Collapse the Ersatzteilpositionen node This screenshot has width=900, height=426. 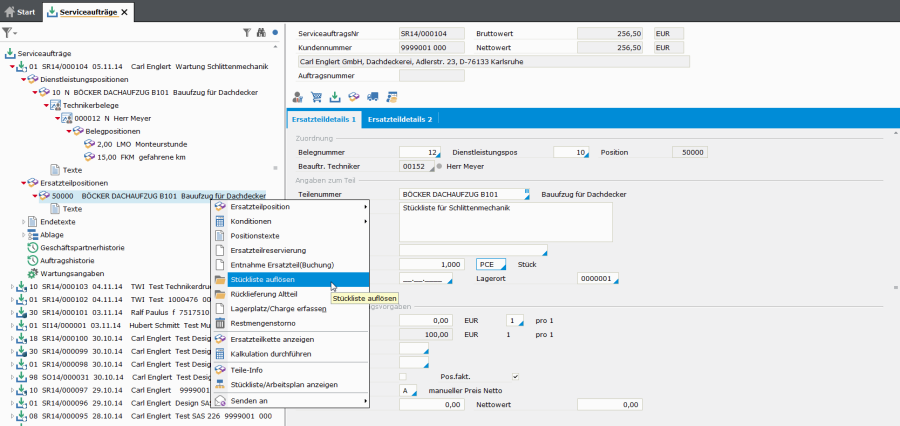[x=24, y=183]
